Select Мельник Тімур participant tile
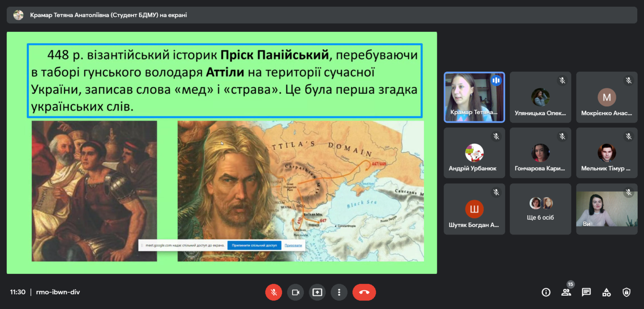 tap(607, 153)
